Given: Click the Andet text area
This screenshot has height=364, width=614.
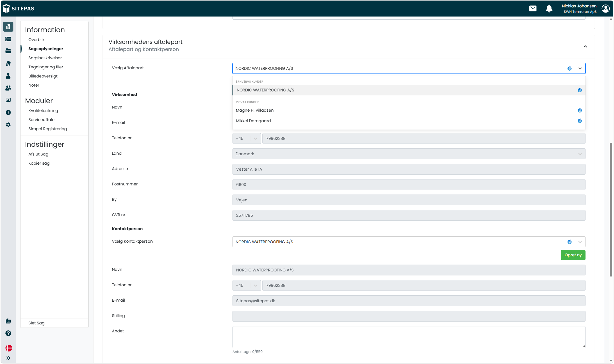Looking at the screenshot, I should tap(409, 337).
